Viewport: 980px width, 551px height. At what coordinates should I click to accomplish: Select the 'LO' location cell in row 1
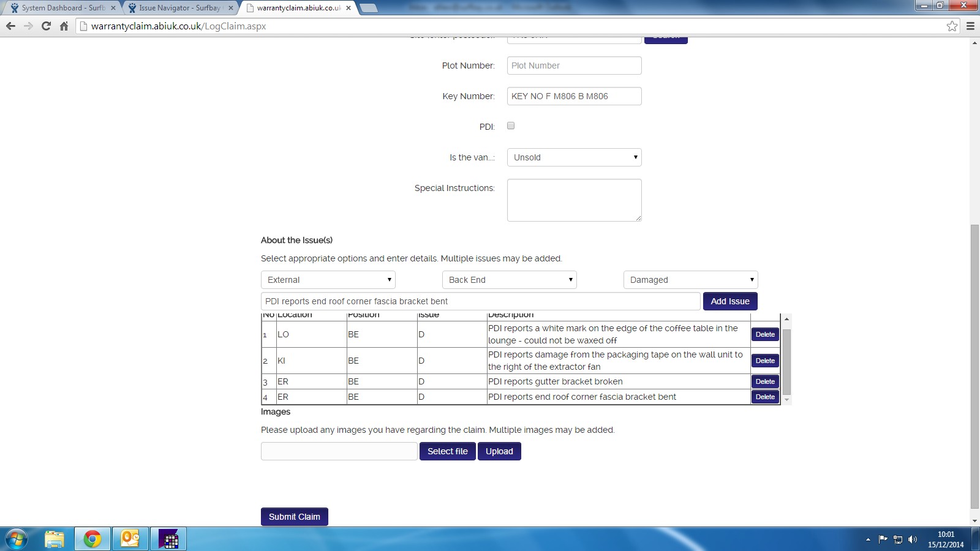click(311, 334)
